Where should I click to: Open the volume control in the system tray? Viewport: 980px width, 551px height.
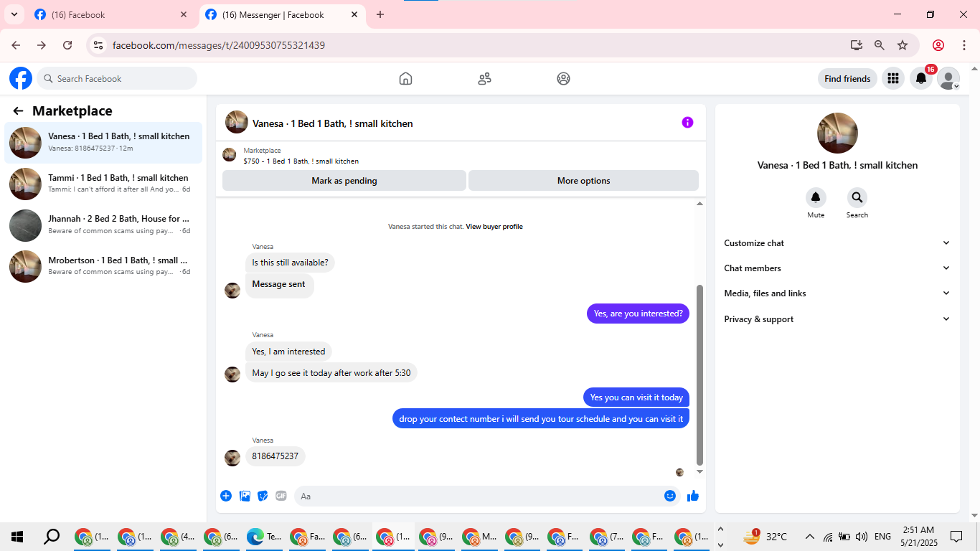pyautogui.click(x=862, y=537)
